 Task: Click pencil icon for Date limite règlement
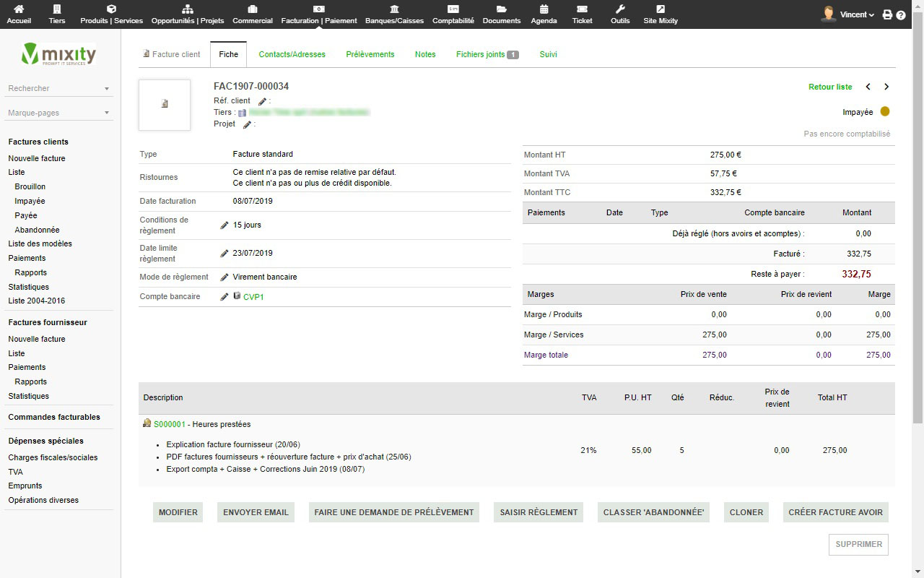coord(225,254)
